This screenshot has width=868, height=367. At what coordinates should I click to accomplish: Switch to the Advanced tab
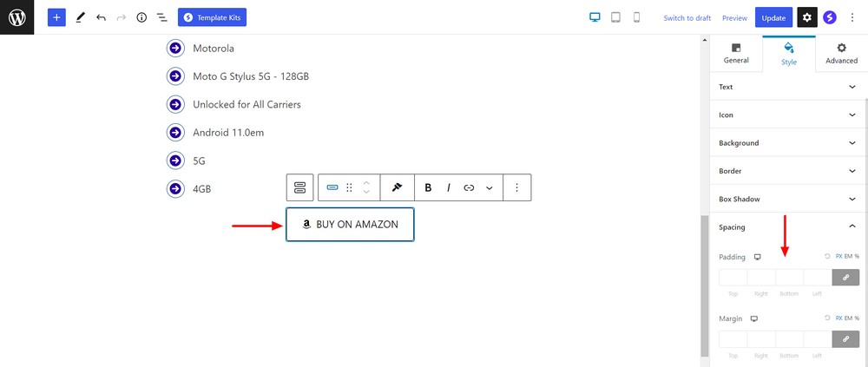coord(841,53)
